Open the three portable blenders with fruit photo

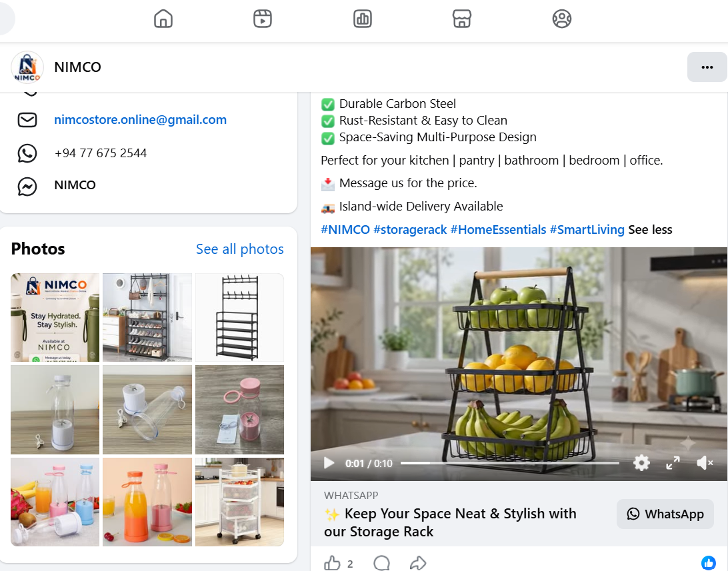(55, 502)
